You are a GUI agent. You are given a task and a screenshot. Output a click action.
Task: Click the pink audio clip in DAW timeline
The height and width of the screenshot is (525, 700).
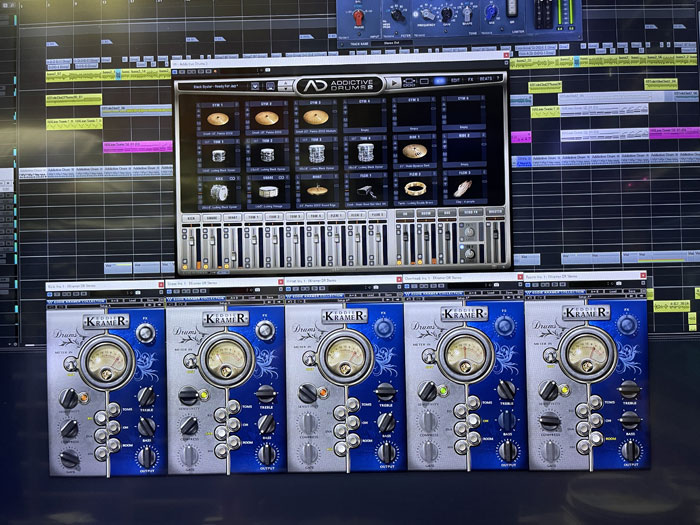pos(138,146)
